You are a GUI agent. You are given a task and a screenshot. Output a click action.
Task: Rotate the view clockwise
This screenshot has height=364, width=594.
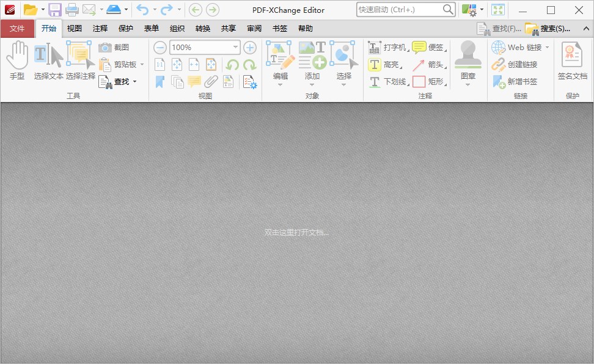click(249, 65)
